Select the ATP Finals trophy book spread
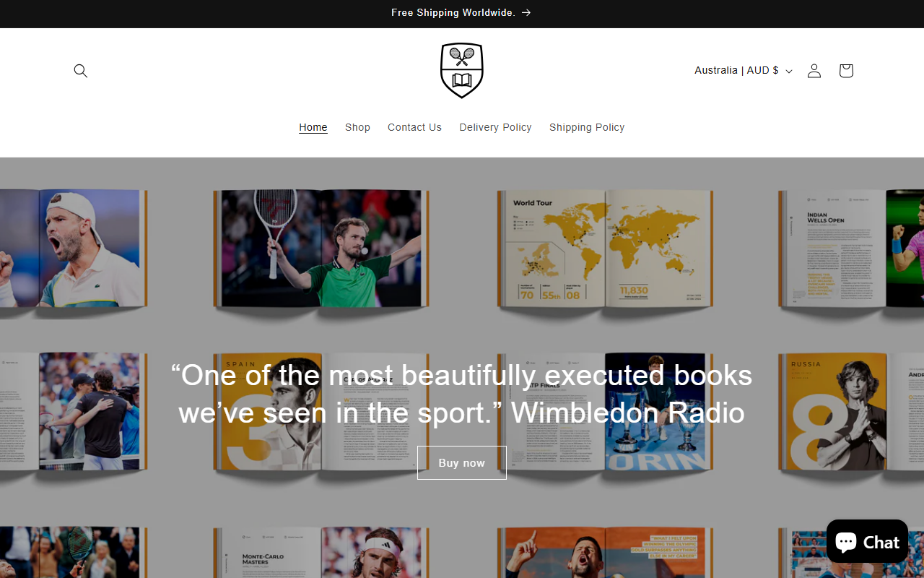This screenshot has width=924, height=578. pyautogui.click(x=605, y=412)
